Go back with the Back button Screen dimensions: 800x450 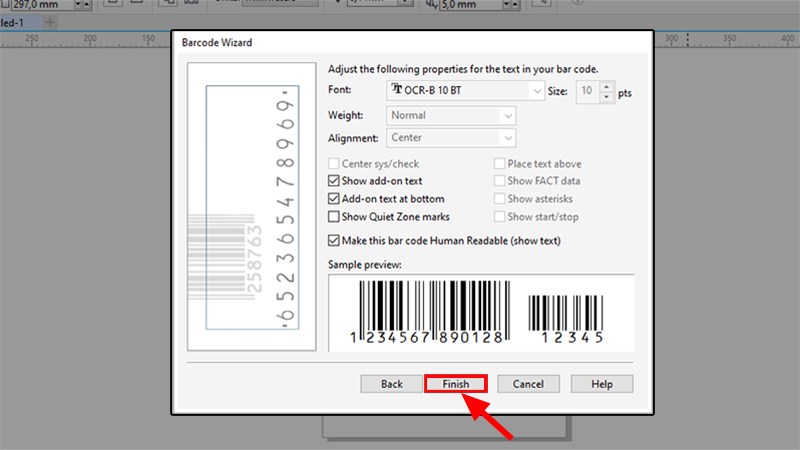coord(391,384)
